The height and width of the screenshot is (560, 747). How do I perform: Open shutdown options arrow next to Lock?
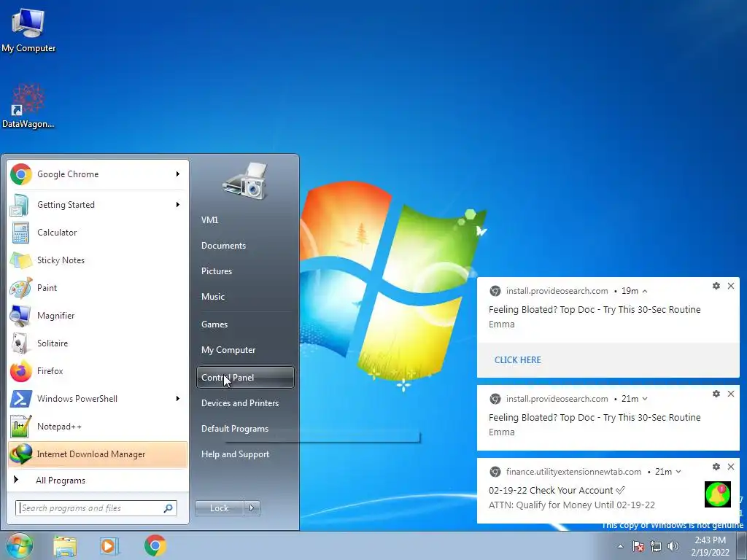click(x=252, y=508)
